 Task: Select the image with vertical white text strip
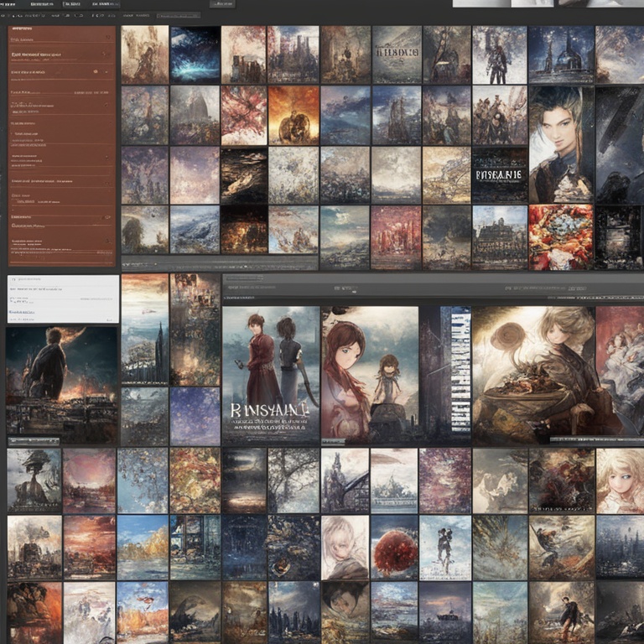[445, 376]
